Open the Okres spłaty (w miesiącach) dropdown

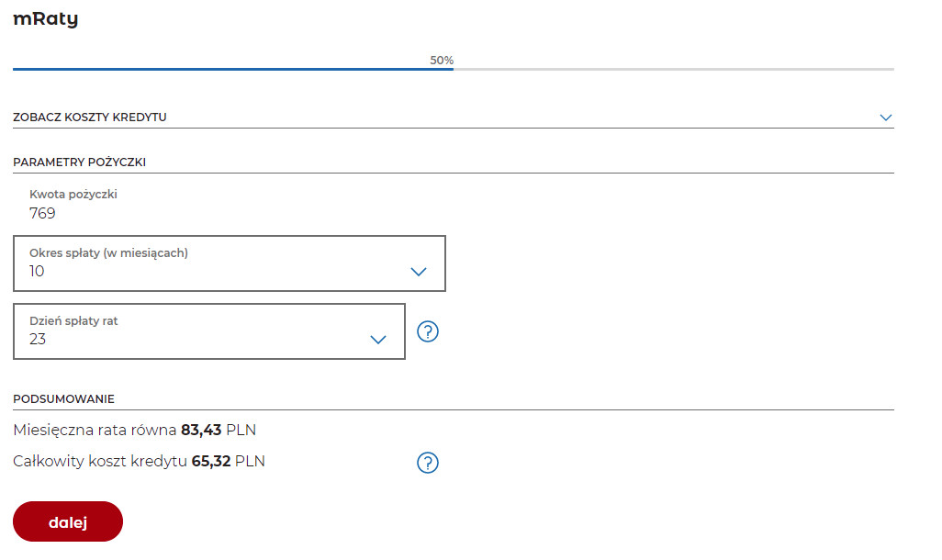tap(230, 263)
